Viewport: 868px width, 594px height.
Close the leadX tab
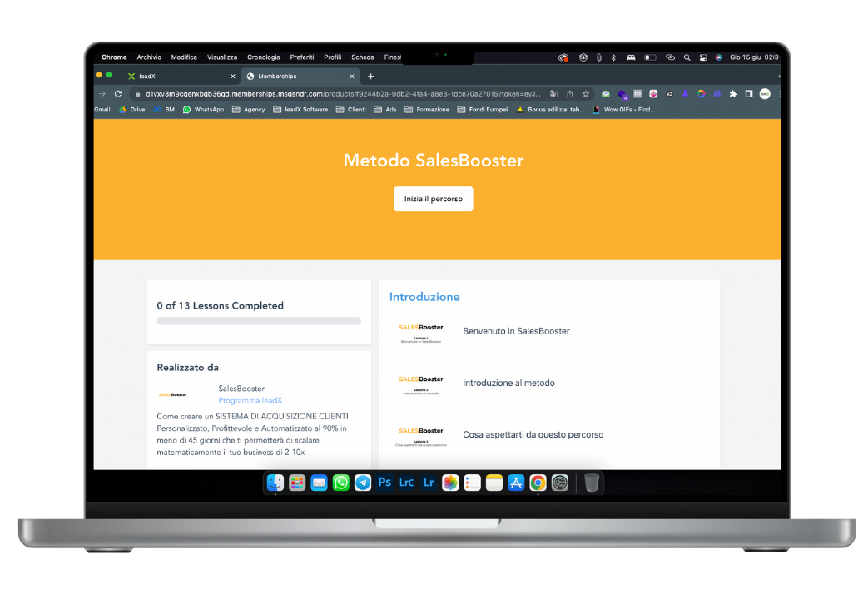(233, 77)
